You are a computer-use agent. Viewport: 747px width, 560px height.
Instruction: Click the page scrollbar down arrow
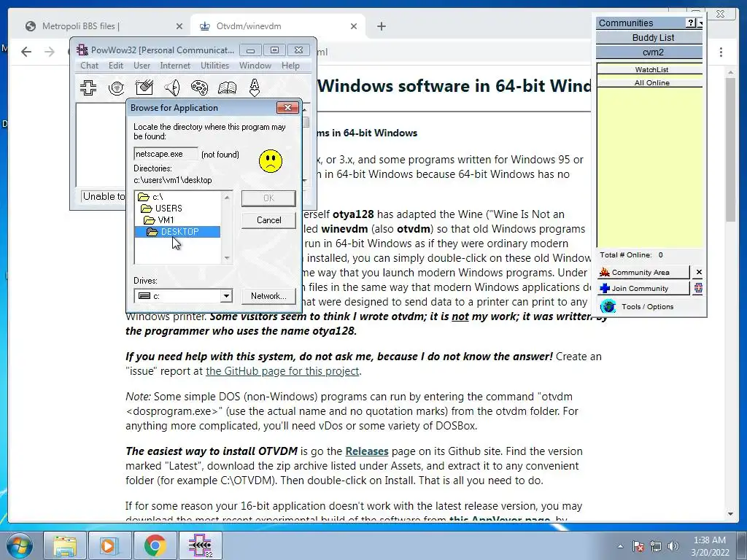point(730,514)
